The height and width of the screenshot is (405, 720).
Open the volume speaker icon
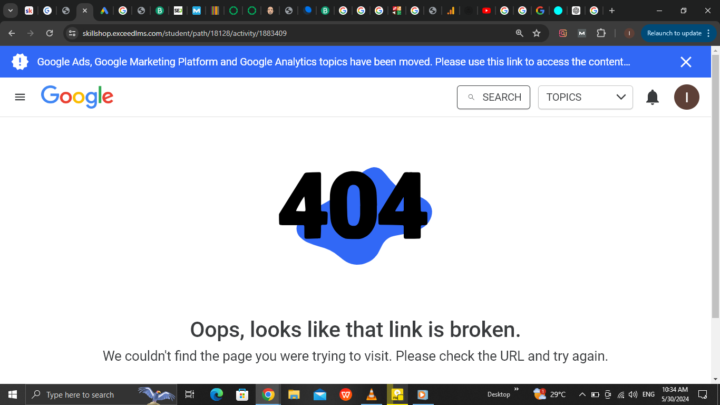coord(633,394)
